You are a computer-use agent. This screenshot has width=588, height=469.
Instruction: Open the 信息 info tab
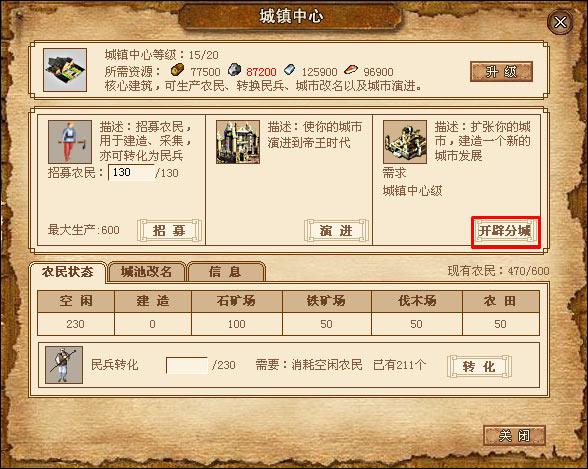coord(226,272)
